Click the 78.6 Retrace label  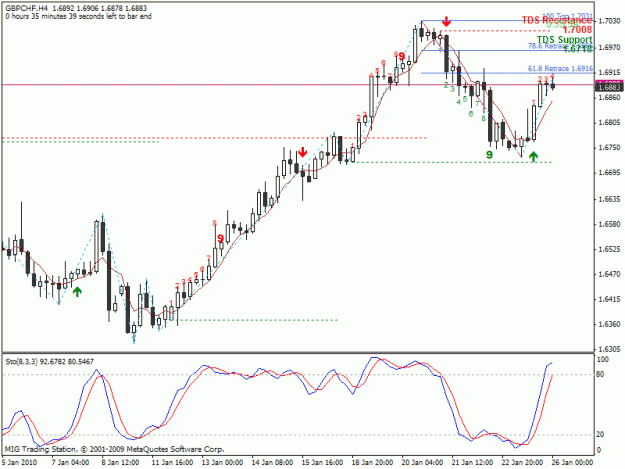pyautogui.click(x=547, y=46)
